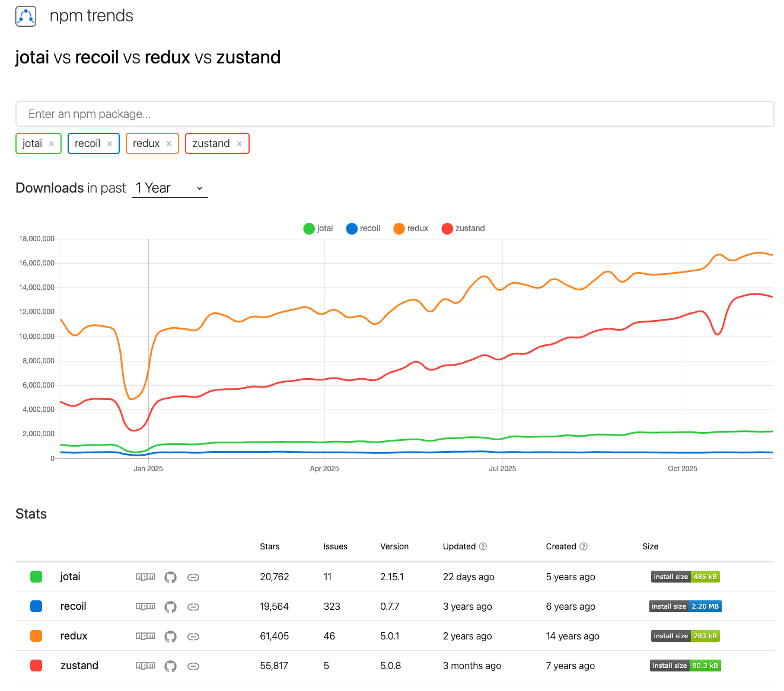Click redux's orange color swatch in Stats

(36, 636)
